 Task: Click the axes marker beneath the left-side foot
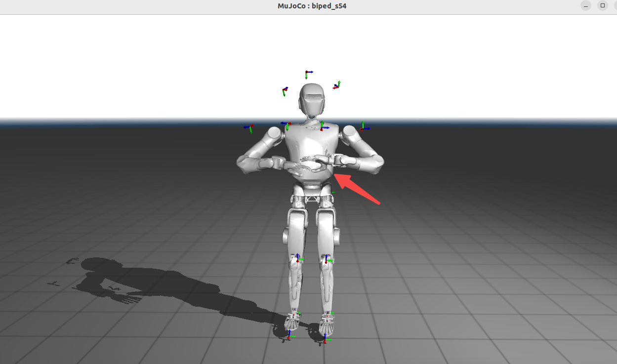[x=289, y=336]
